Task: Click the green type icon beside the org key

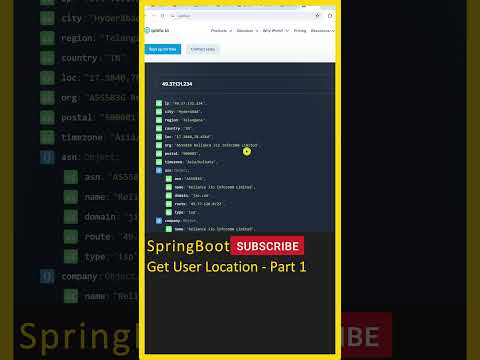Action: (x=159, y=145)
